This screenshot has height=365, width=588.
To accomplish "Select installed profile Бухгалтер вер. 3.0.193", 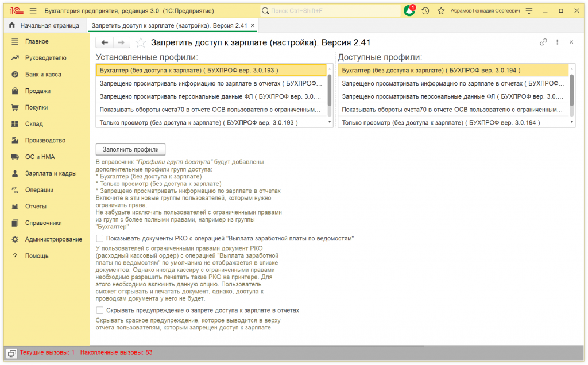I will 211,70.
